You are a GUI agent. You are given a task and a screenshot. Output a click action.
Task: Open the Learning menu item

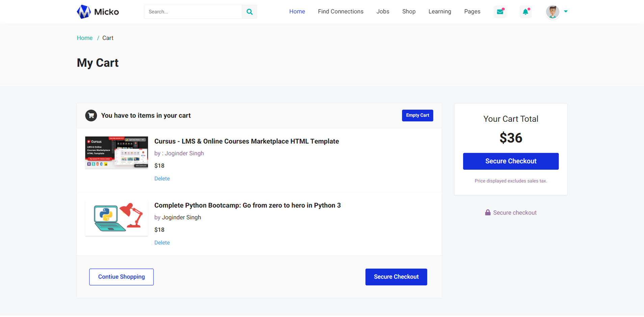tap(439, 11)
